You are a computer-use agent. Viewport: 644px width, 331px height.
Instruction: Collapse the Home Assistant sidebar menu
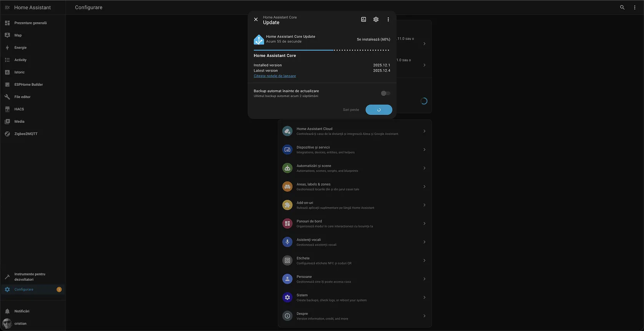(7, 7)
